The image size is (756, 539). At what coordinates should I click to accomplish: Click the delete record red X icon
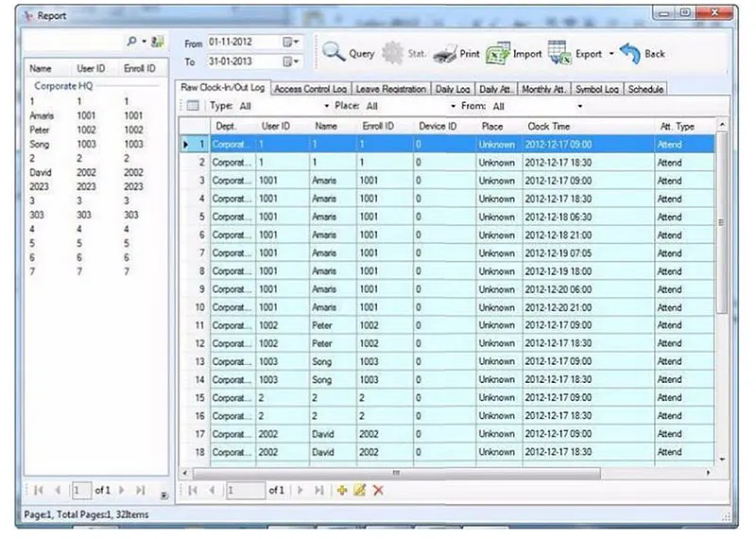(379, 490)
